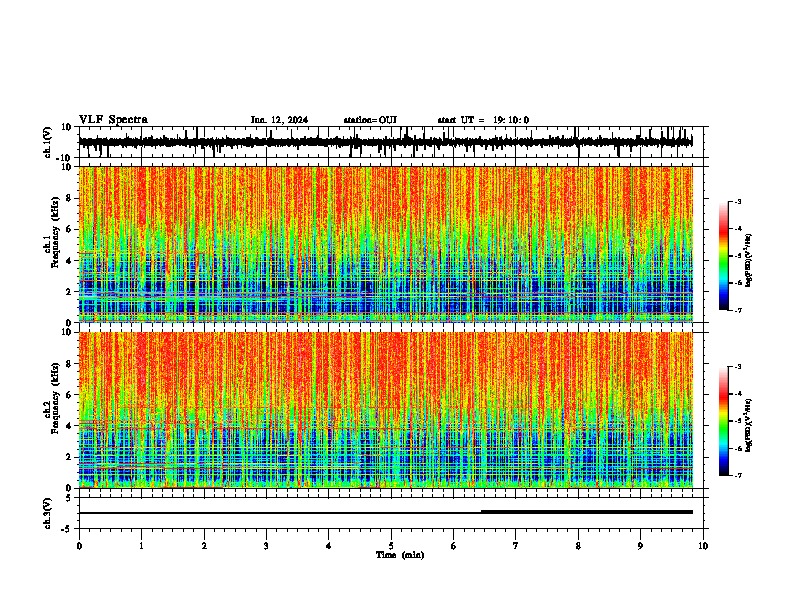Click the '-3' label on ch.2 color scale
Screen dimensions: 792x612
coord(738,367)
